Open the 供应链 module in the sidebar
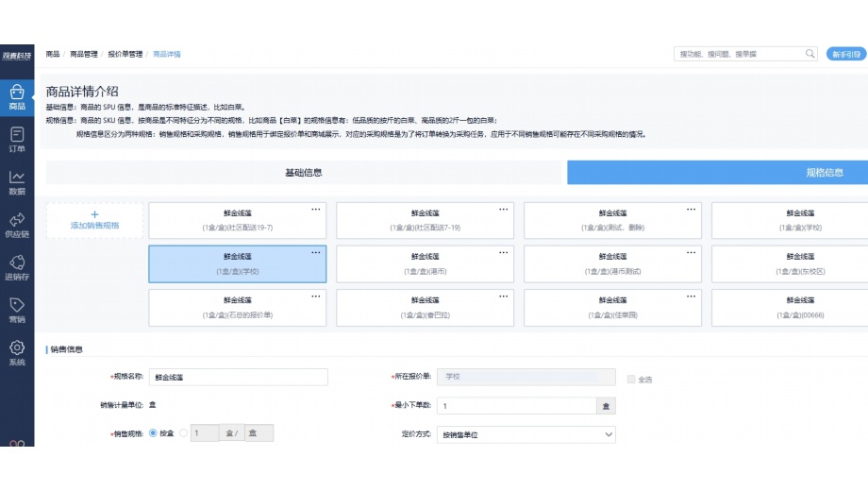 (17, 225)
